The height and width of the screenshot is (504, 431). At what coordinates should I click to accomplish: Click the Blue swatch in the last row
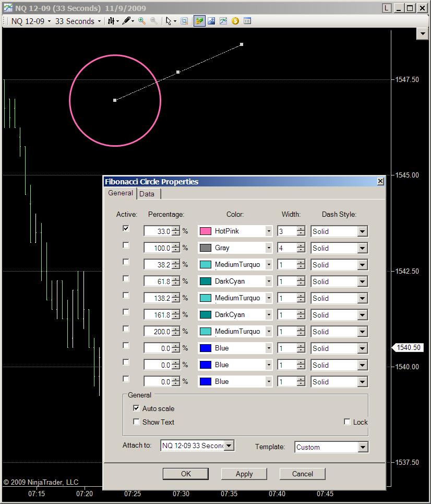(x=206, y=382)
